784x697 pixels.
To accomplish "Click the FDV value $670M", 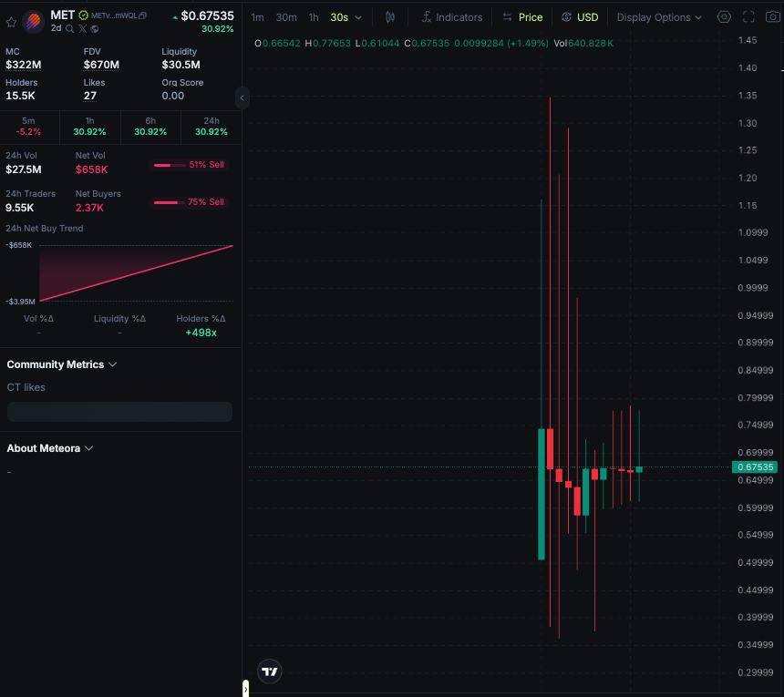I will point(101,65).
